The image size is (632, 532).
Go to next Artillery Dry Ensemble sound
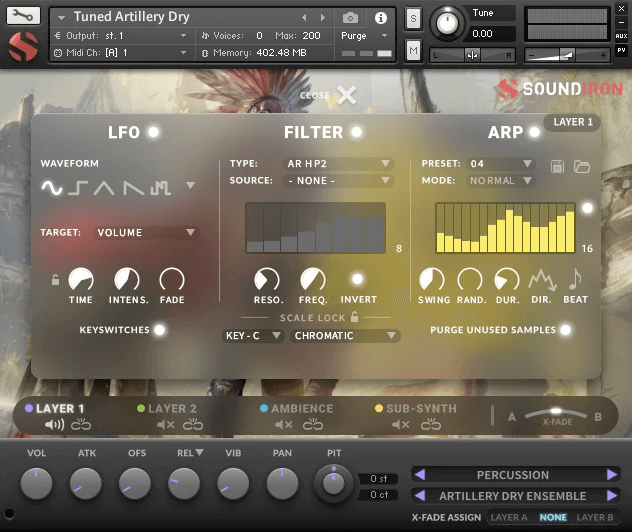(x=612, y=495)
